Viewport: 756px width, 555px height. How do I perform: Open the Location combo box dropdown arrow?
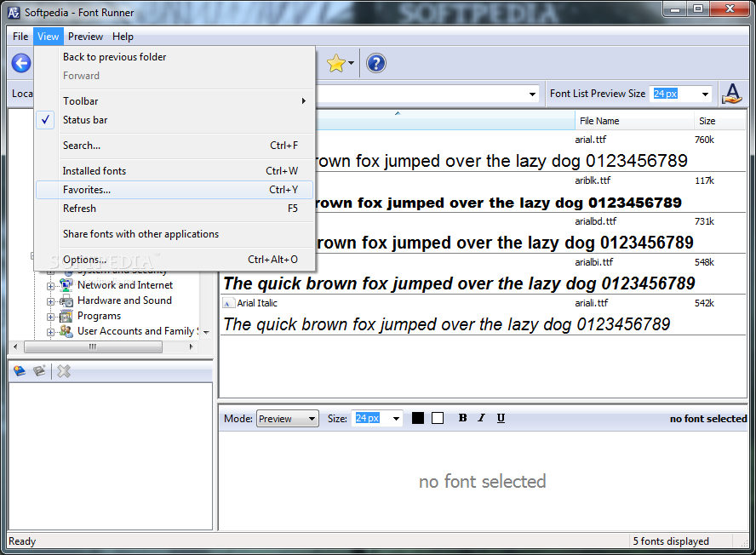coord(532,94)
